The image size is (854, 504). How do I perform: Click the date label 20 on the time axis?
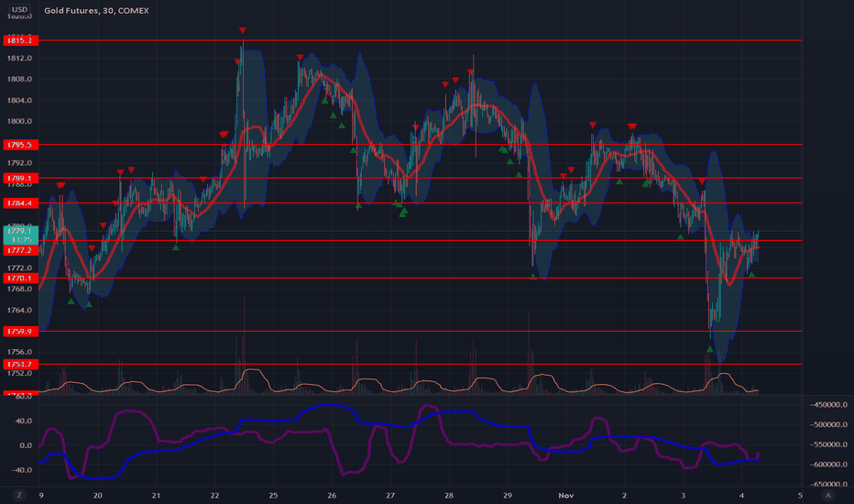pos(97,495)
